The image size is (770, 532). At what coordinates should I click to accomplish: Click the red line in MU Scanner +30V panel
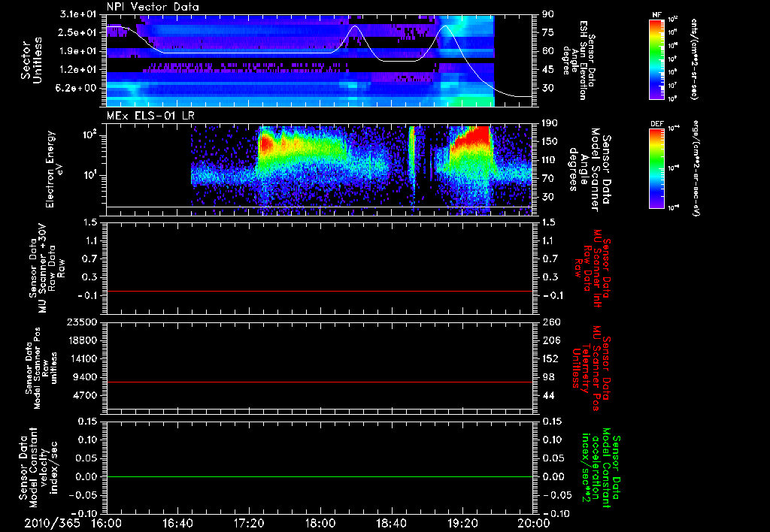pyautogui.click(x=320, y=291)
